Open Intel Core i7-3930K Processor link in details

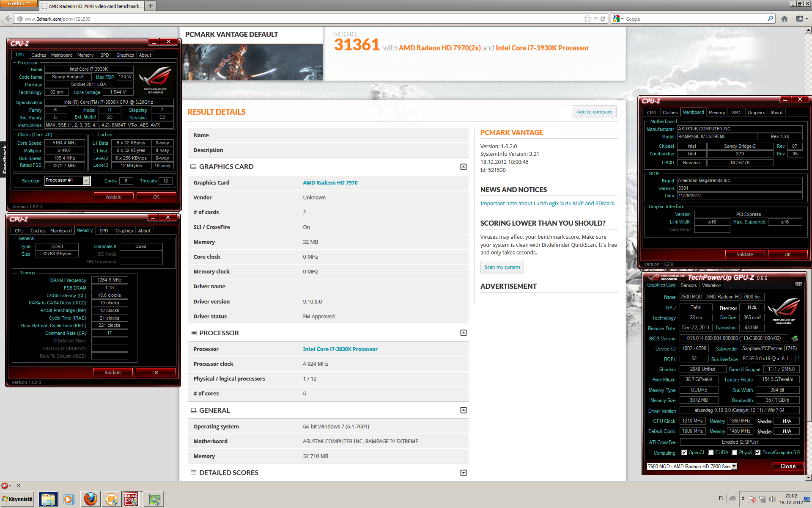coord(340,349)
